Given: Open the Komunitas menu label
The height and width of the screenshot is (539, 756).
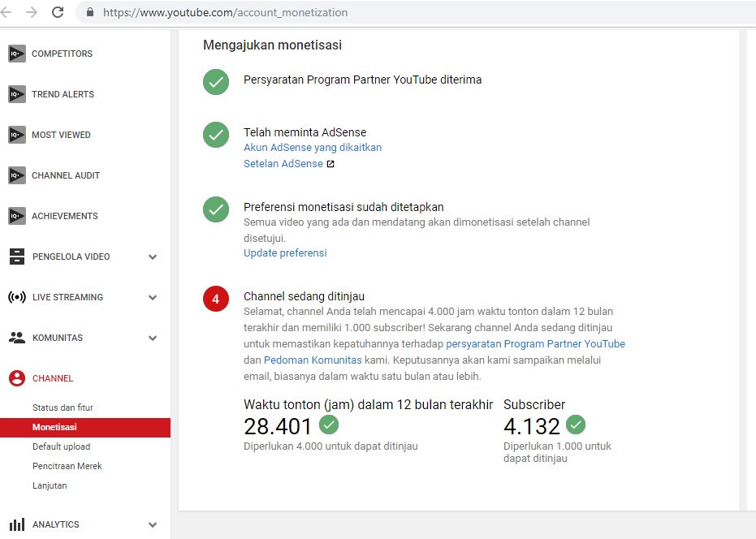Looking at the screenshot, I should click(58, 338).
